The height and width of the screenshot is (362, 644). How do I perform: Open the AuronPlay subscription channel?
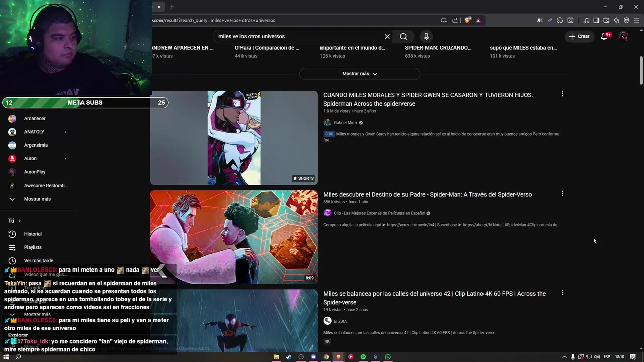[35, 172]
